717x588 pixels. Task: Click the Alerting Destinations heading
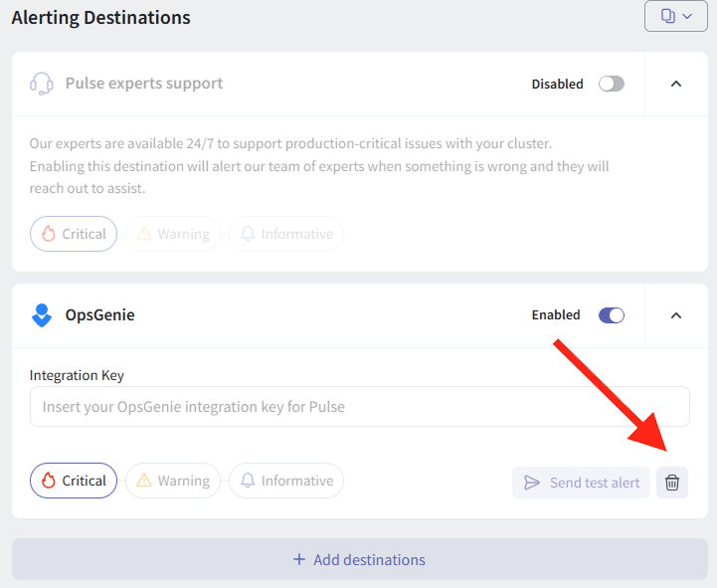point(101,18)
